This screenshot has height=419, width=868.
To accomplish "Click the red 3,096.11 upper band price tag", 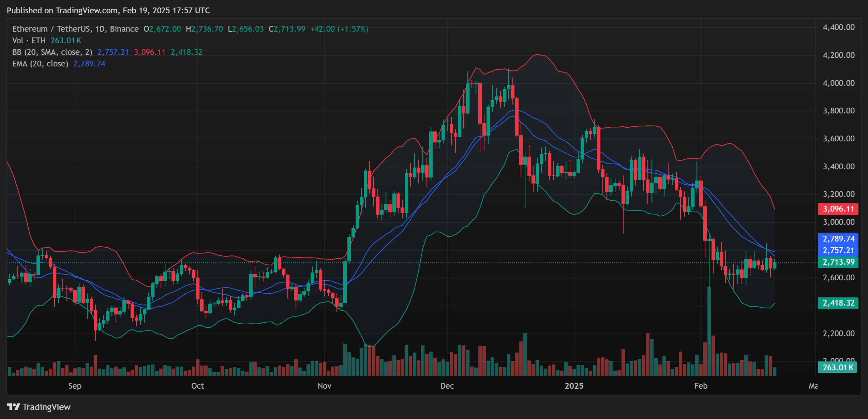I will coord(838,209).
